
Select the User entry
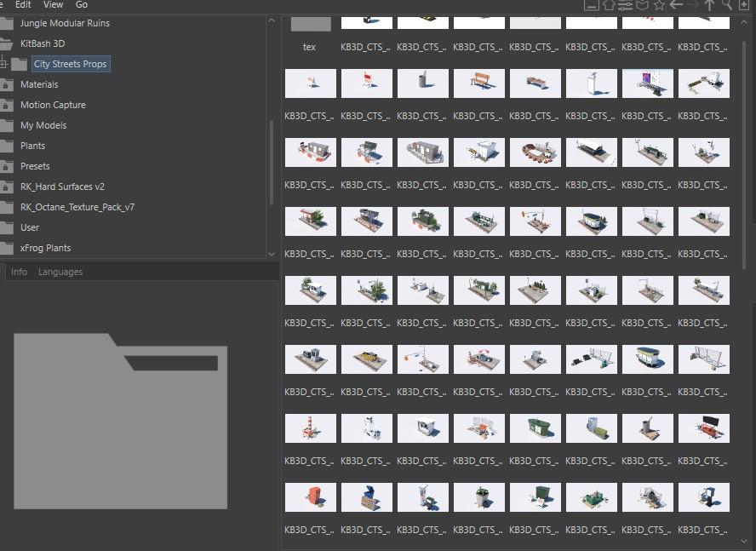pyautogui.click(x=30, y=227)
